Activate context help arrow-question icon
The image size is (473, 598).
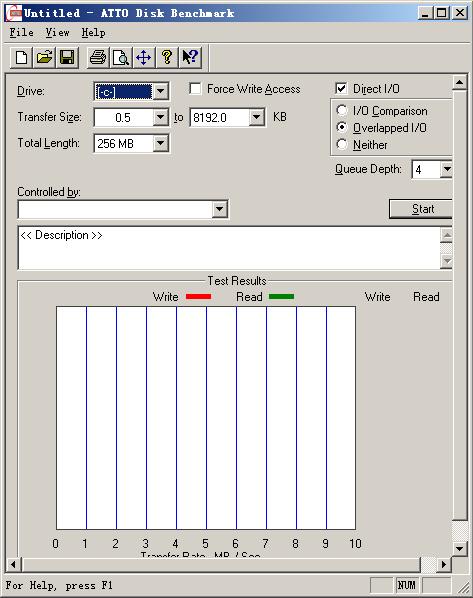(x=190, y=58)
